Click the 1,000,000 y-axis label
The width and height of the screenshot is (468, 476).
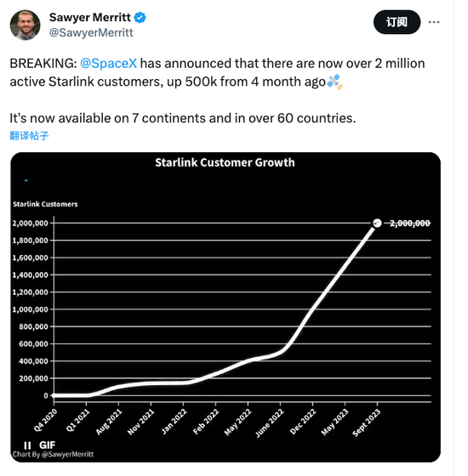[30, 309]
